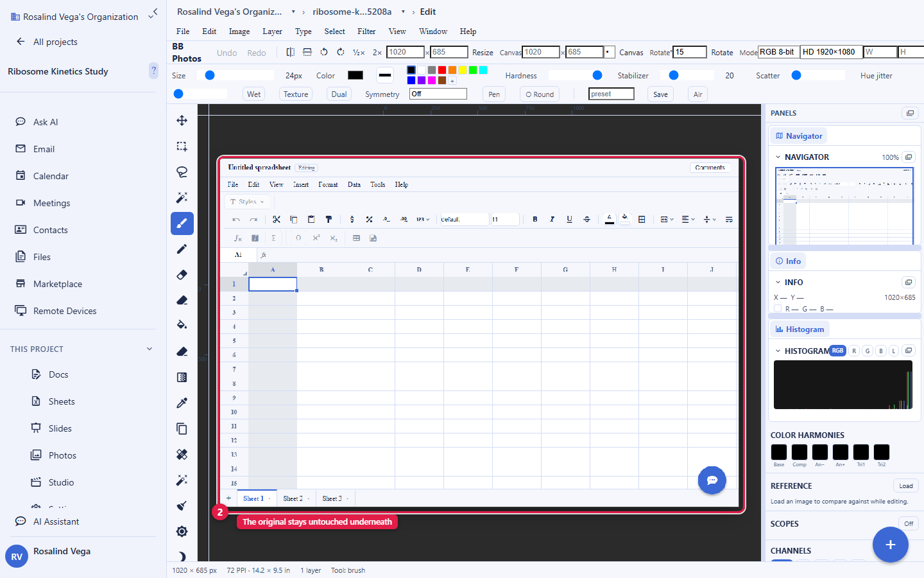
Task: Select the rectangular marquee selection tool
Action: point(182,146)
